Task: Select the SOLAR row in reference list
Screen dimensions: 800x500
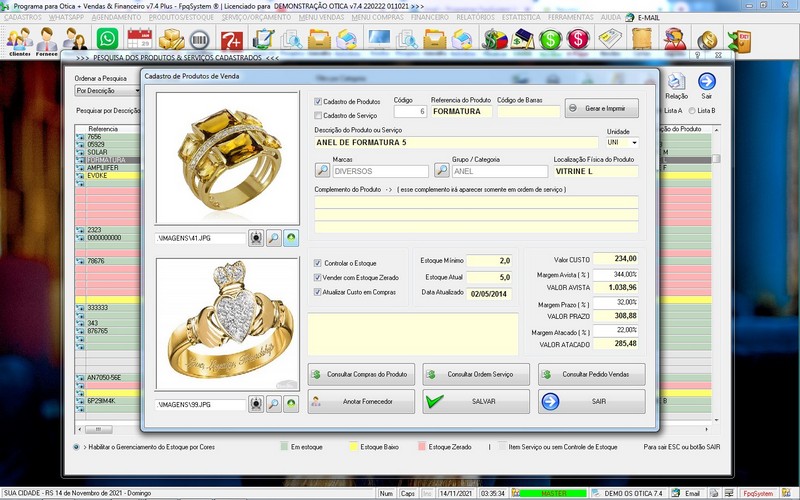Action: (x=107, y=152)
